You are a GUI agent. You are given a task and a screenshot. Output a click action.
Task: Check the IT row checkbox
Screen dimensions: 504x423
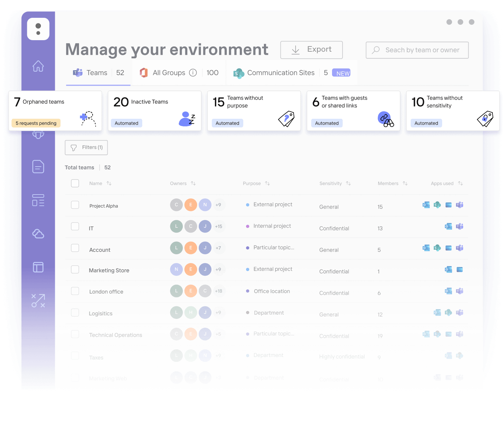(75, 226)
